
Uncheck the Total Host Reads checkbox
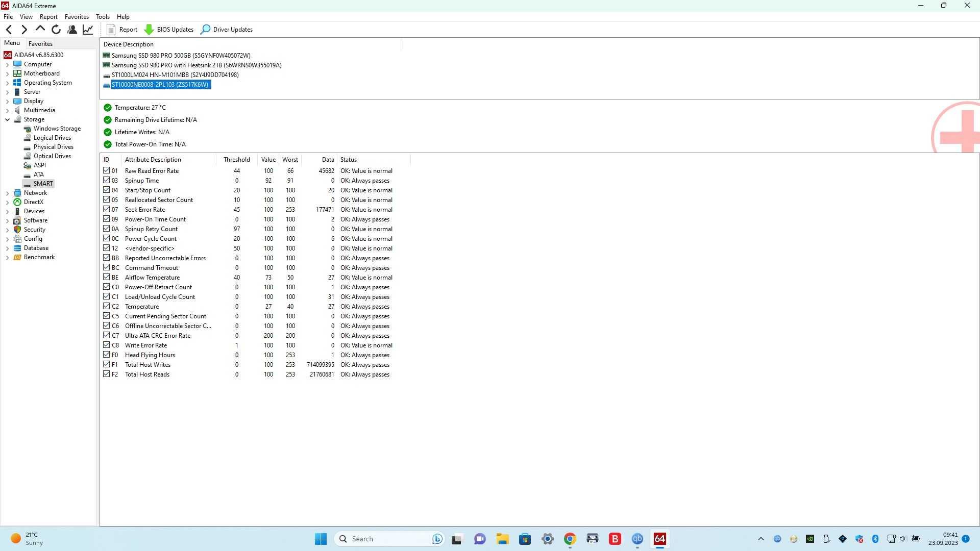click(106, 374)
